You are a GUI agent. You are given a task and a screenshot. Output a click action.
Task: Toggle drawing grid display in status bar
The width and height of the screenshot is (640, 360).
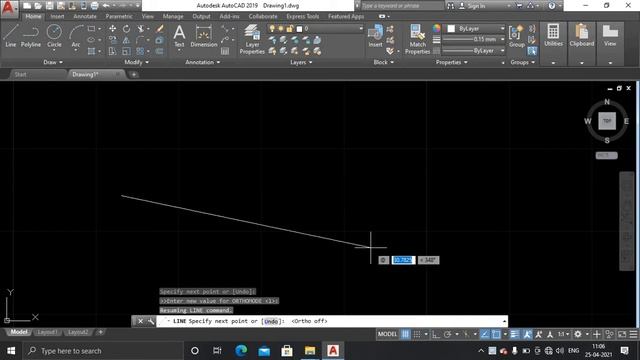tap(405, 334)
